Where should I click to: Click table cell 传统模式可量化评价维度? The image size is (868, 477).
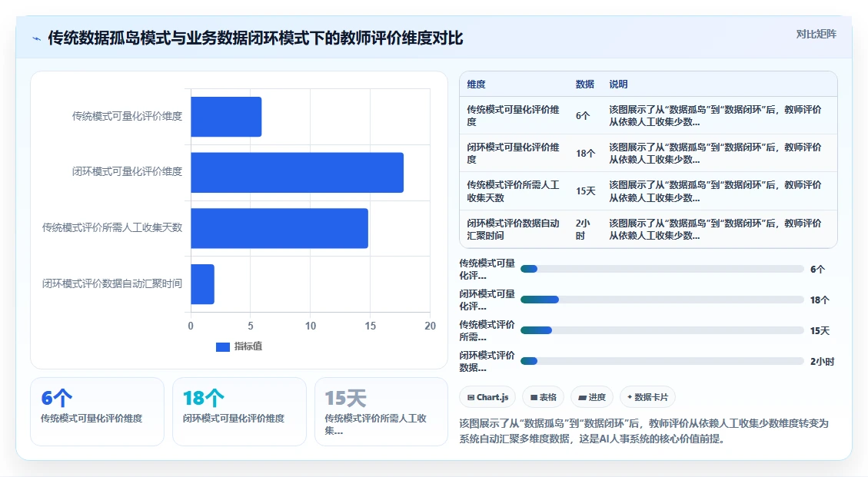tap(513, 116)
